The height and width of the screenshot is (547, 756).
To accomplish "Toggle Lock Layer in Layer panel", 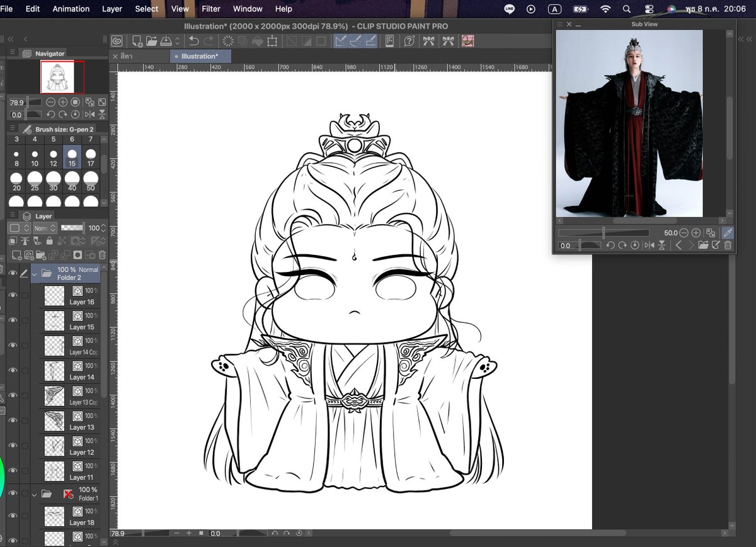I will point(50,241).
